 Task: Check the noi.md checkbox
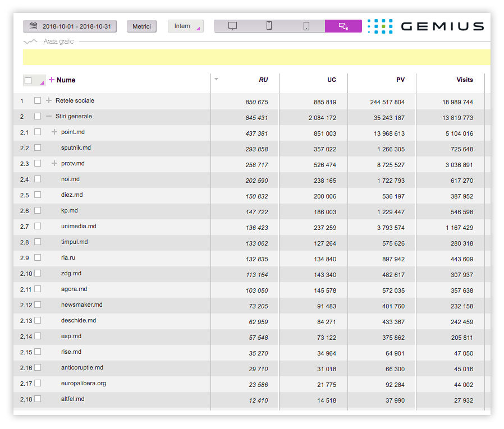(38, 179)
